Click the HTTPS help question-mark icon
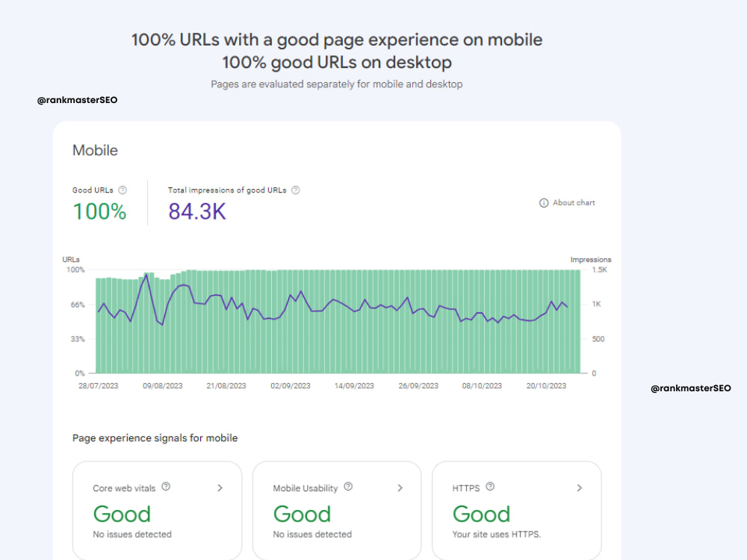 point(490,487)
